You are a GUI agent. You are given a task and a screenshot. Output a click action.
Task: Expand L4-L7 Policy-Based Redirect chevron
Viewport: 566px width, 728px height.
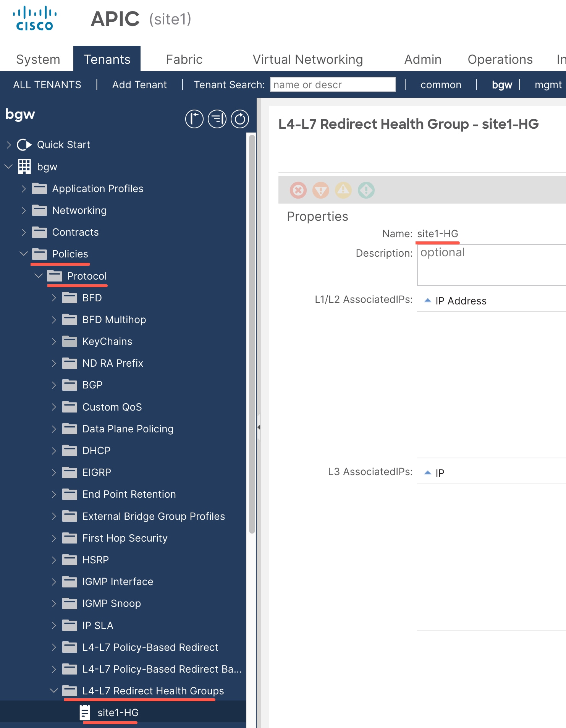click(54, 647)
